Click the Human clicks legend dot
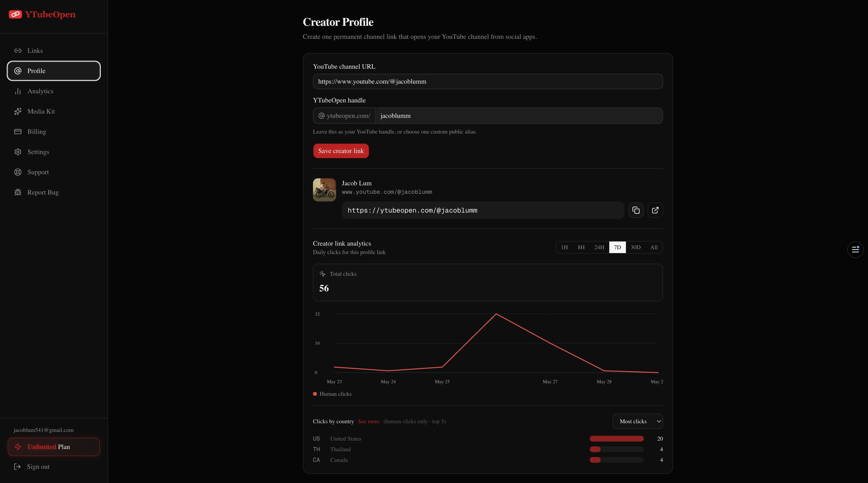Viewport: 868px width, 483px height. (x=315, y=394)
